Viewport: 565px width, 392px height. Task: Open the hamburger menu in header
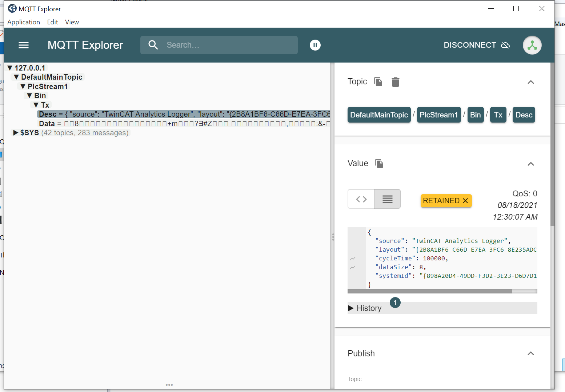(x=24, y=45)
